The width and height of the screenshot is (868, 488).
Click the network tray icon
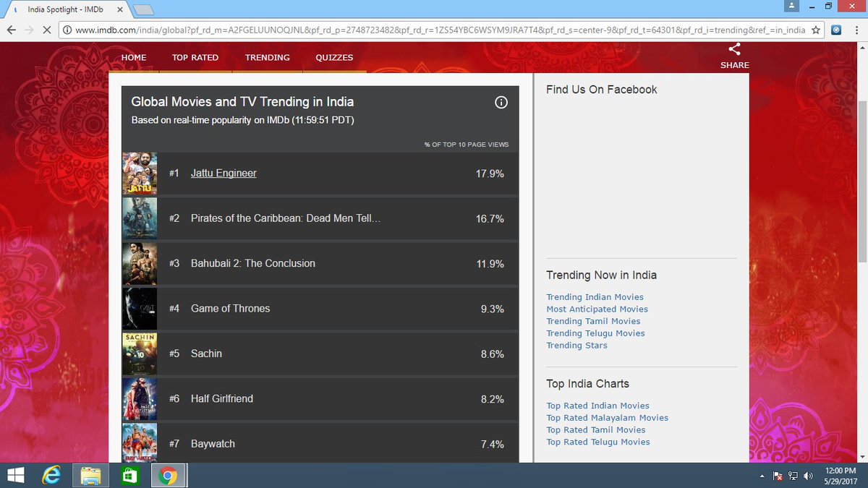point(793,476)
